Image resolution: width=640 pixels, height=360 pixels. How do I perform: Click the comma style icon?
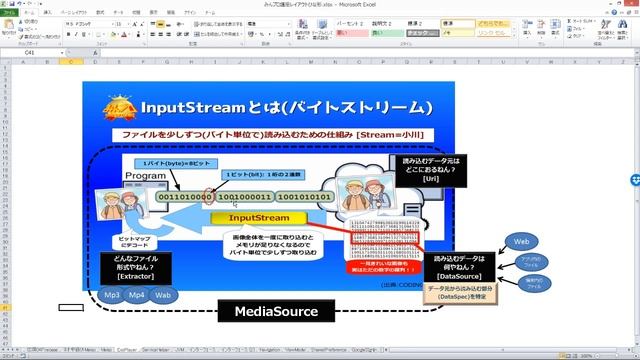coord(269,35)
